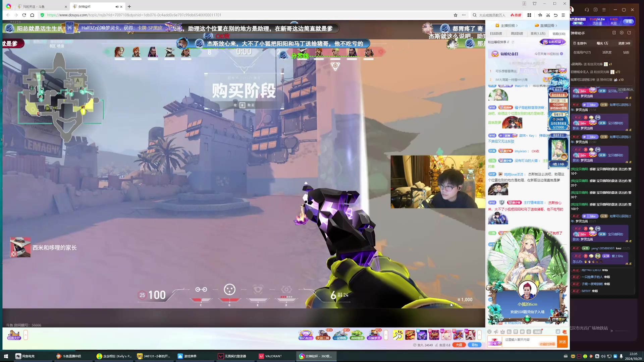
Task: Click the streamer webcam thumbnail
Action: pyautogui.click(x=438, y=182)
